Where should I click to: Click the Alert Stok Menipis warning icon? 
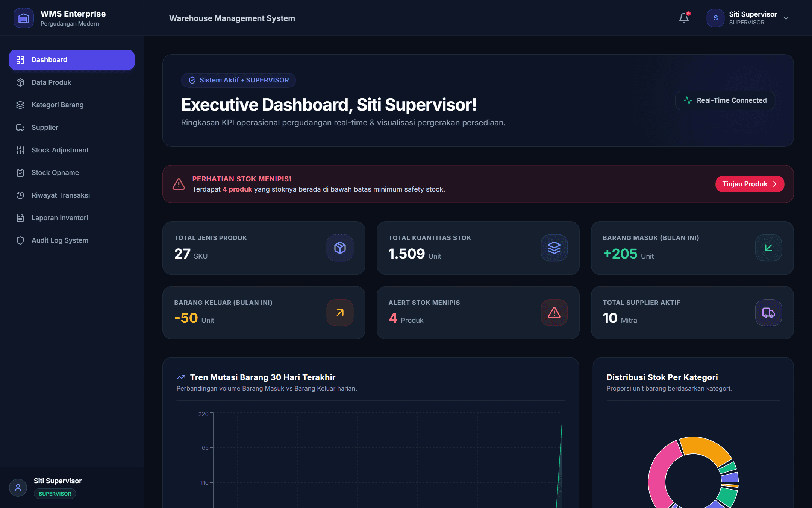click(x=554, y=312)
